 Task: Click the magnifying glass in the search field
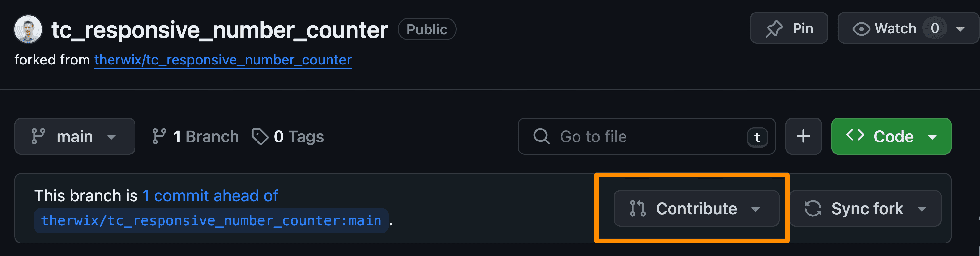(x=541, y=136)
